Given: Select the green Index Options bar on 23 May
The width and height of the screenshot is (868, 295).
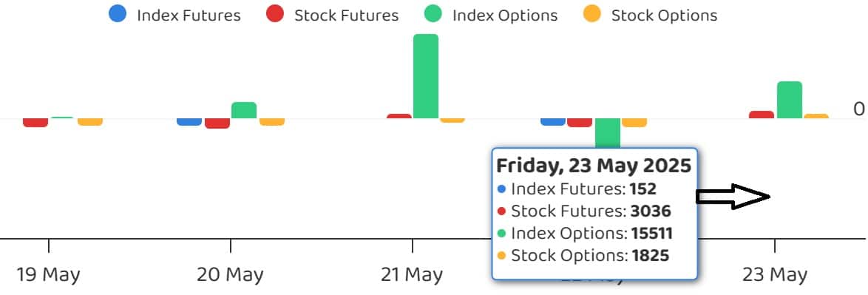Looking at the screenshot, I should 790,100.
